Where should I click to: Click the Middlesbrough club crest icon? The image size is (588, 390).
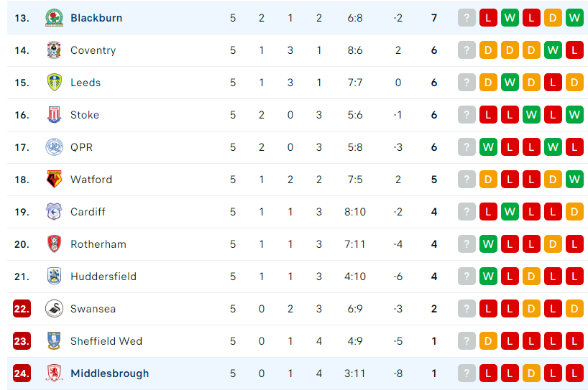pyautogui.click(x=54, y=373)
